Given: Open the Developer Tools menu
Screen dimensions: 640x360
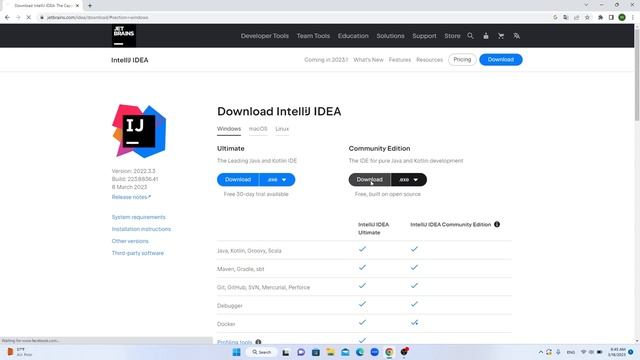Looking at the screenshot, I should coord(264,36).
